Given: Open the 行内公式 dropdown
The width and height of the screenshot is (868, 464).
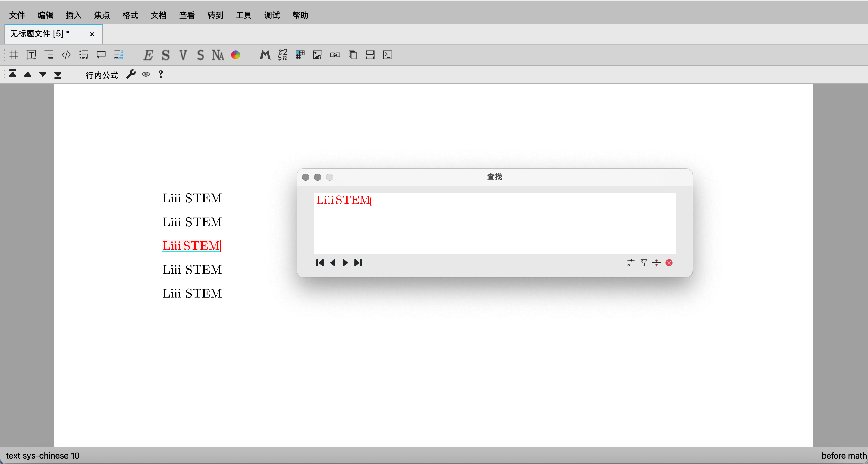Looking at the screenshot, I should point(102,75).
